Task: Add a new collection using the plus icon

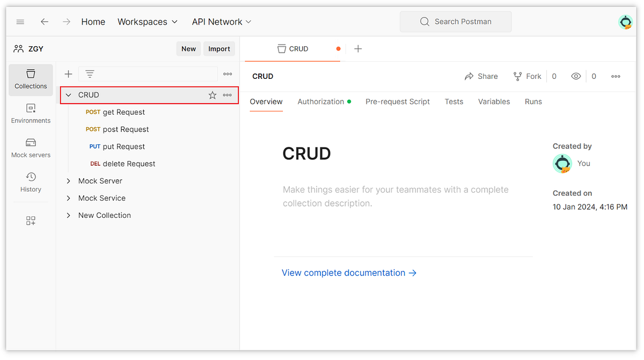Action: pos(68,74)
